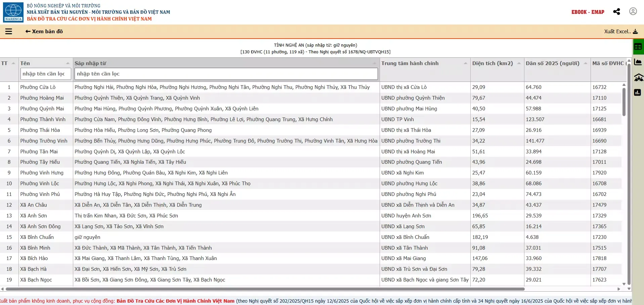Sort by the TT column arrow
The width and height of the screenshot is (644, 305).
13,63
